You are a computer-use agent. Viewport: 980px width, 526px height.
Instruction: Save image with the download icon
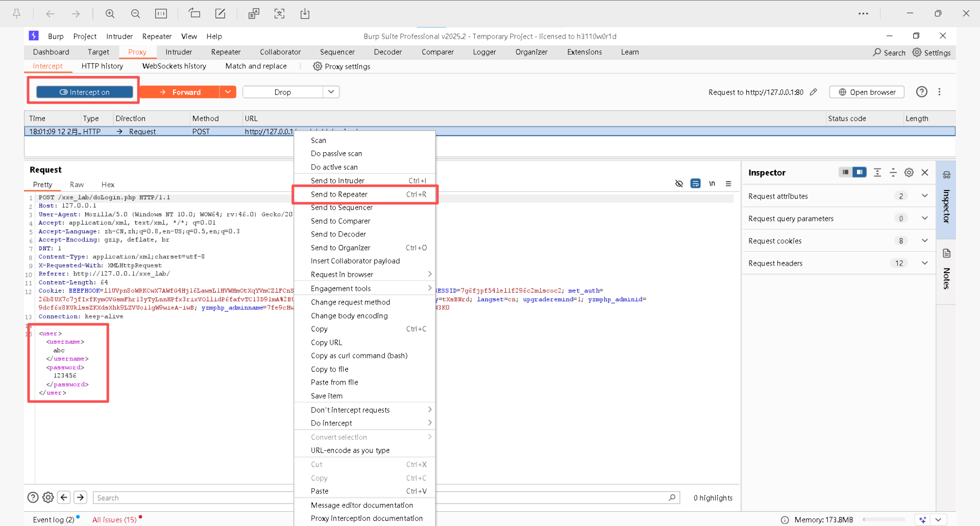305,14
